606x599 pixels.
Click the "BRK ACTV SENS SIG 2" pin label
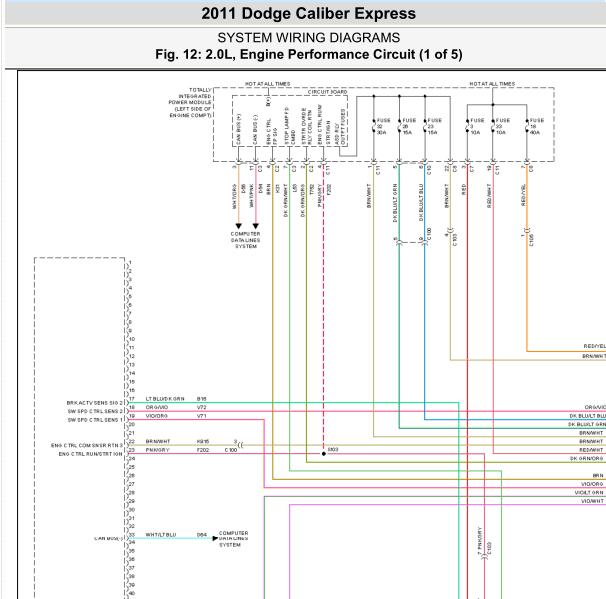(x=94, y=403)
